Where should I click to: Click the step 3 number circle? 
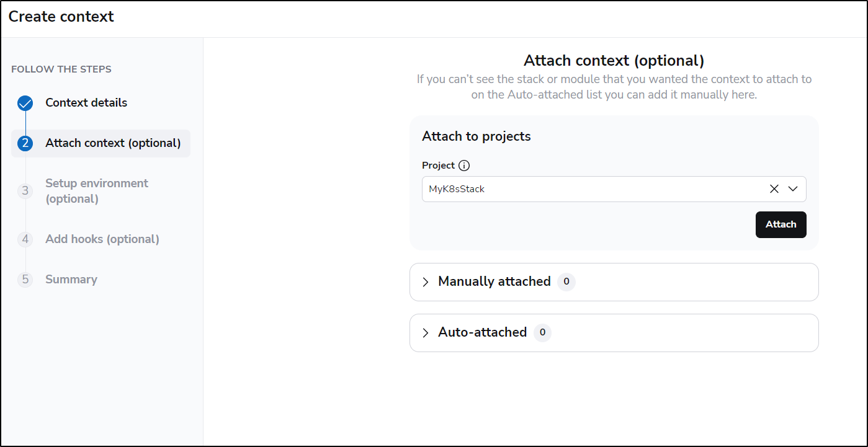click(x=25, y=191)
